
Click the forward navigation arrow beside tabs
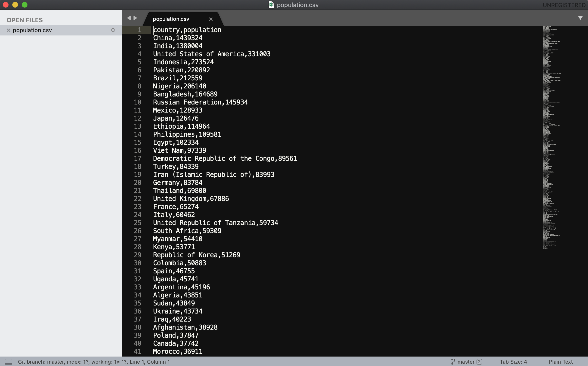(x=135, y=18)
